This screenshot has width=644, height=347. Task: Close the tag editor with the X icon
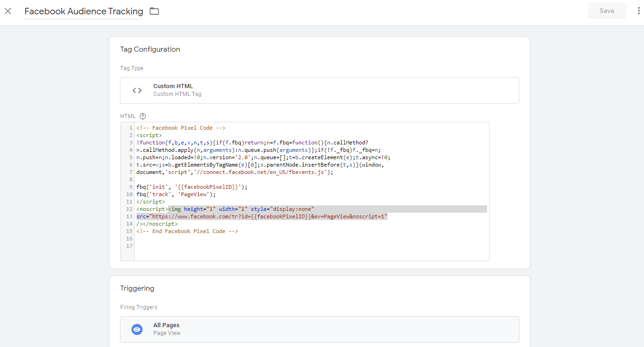8,11
